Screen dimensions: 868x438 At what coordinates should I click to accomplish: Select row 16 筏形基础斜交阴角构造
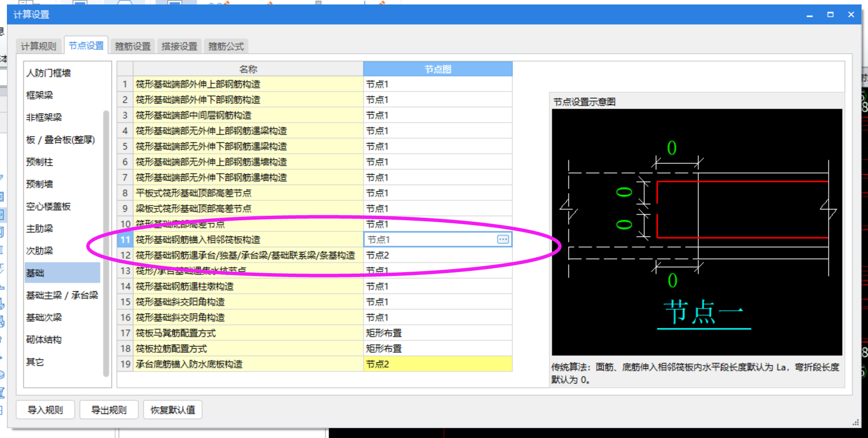(248, 318)
